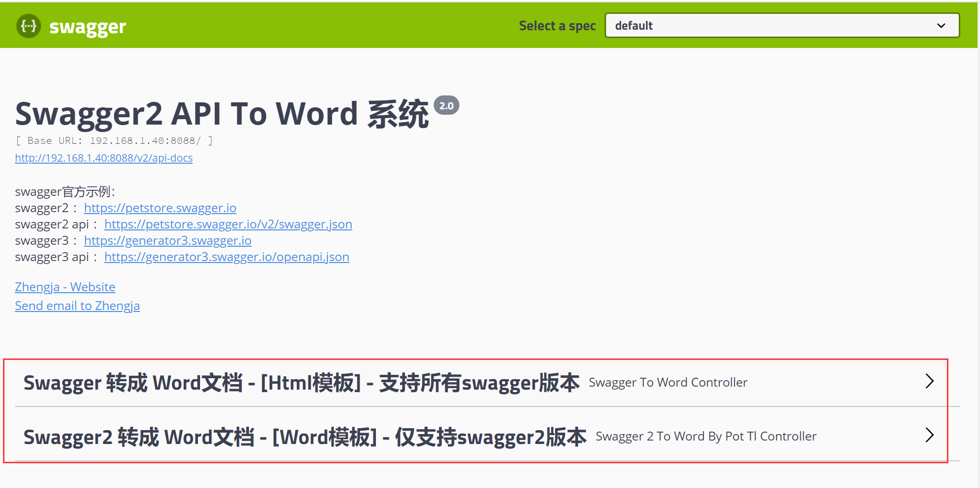Click the Html模板 section title
The height and width of the screenshot is (488, 980).
[x=301, y=383]
